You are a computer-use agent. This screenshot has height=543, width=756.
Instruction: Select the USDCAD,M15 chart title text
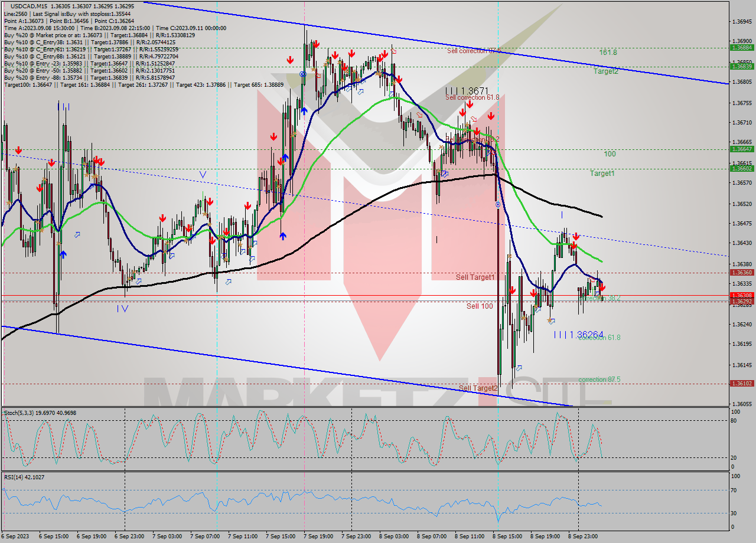(30, 5)
